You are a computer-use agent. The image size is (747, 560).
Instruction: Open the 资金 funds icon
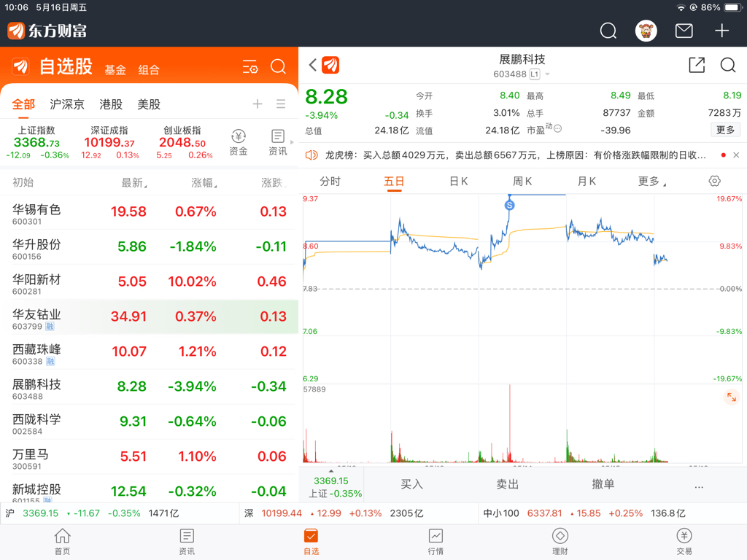pos(239,142)
